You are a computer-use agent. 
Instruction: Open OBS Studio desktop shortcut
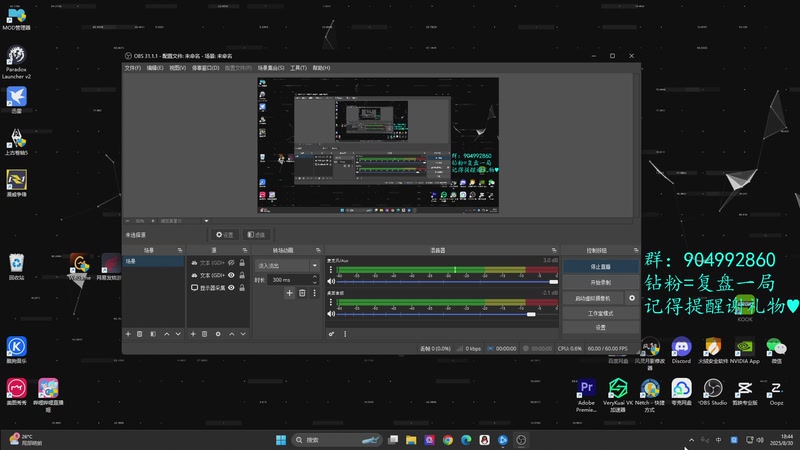tap(713, 392)
